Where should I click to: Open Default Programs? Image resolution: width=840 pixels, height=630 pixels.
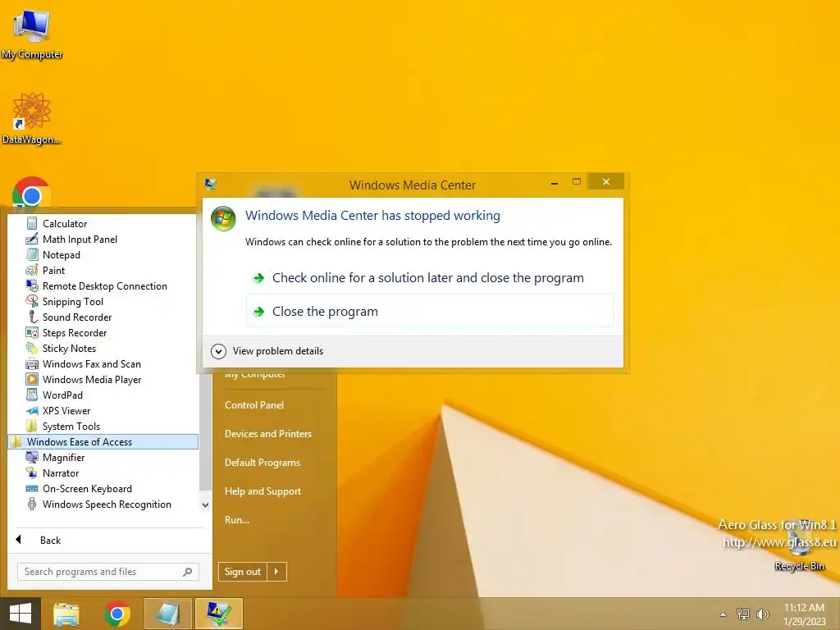(262, 463)
